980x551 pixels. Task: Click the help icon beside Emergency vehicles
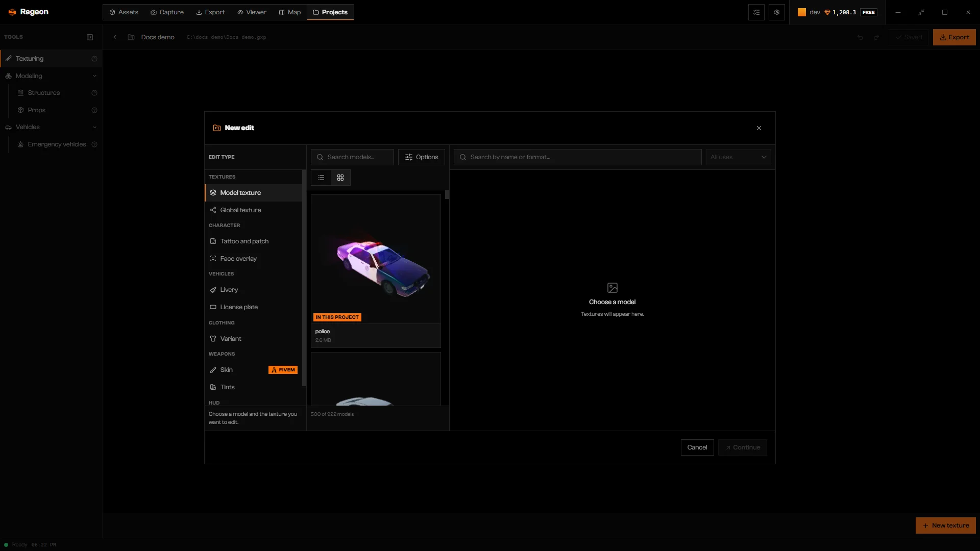(x=94, y=144)
